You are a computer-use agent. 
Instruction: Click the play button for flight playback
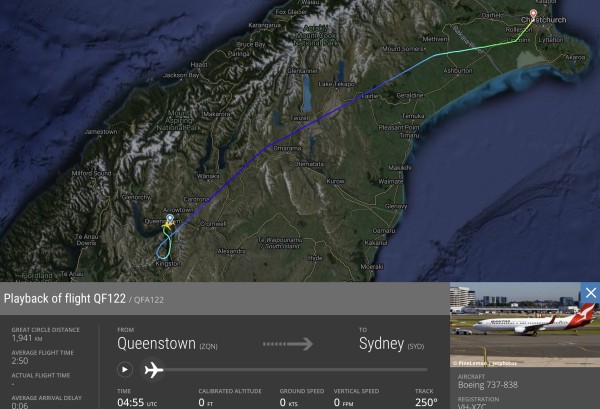coord(125,370)
